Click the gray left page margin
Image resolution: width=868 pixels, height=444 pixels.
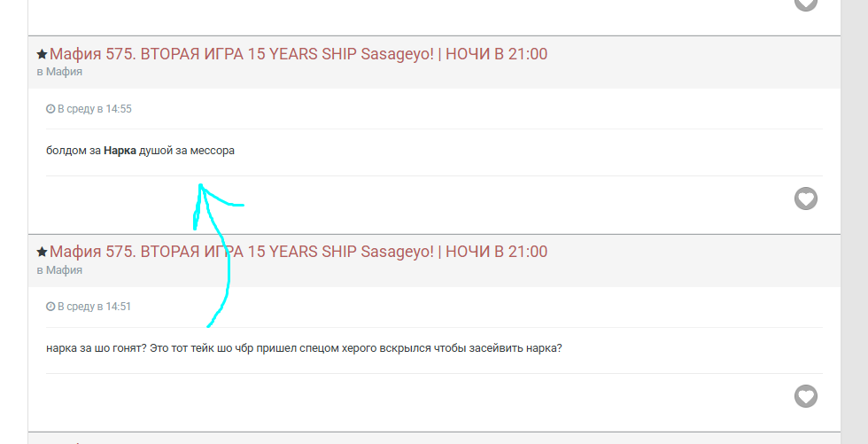(x=13, y=222)
